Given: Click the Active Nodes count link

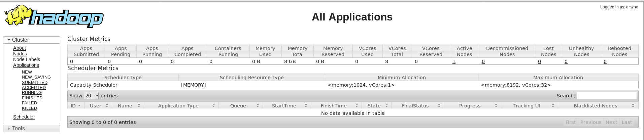Looking at the screenshot, I should coord(454,61).
